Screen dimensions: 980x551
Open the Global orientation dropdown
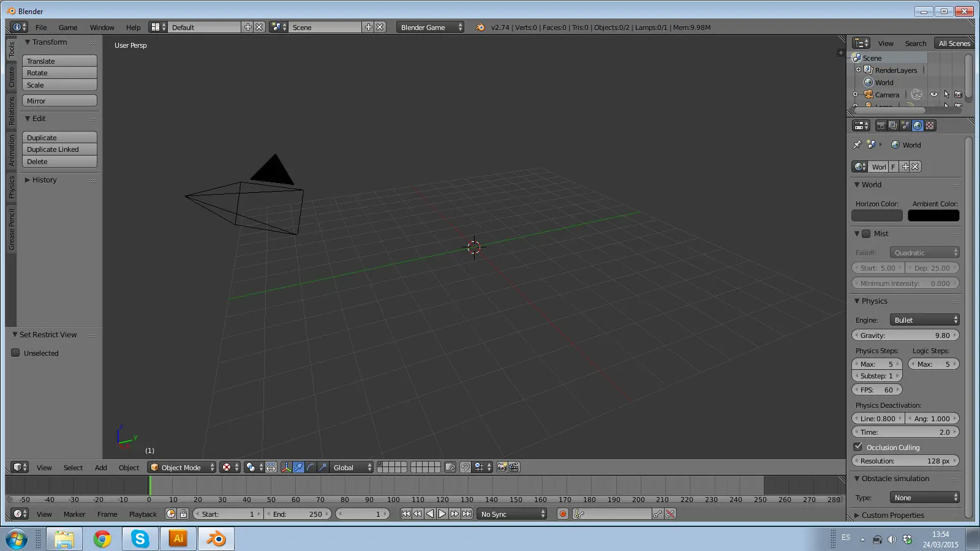[352, 467]
